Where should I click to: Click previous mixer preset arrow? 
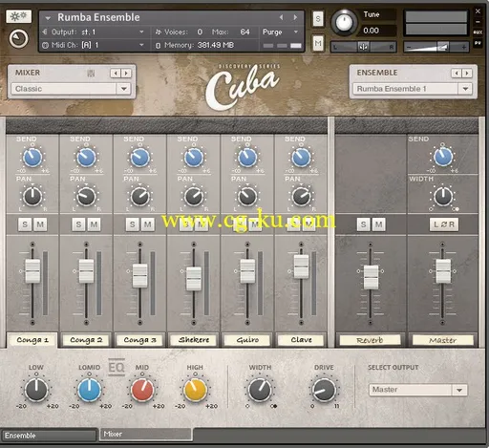pyautogui.click(x=116, y=74)
